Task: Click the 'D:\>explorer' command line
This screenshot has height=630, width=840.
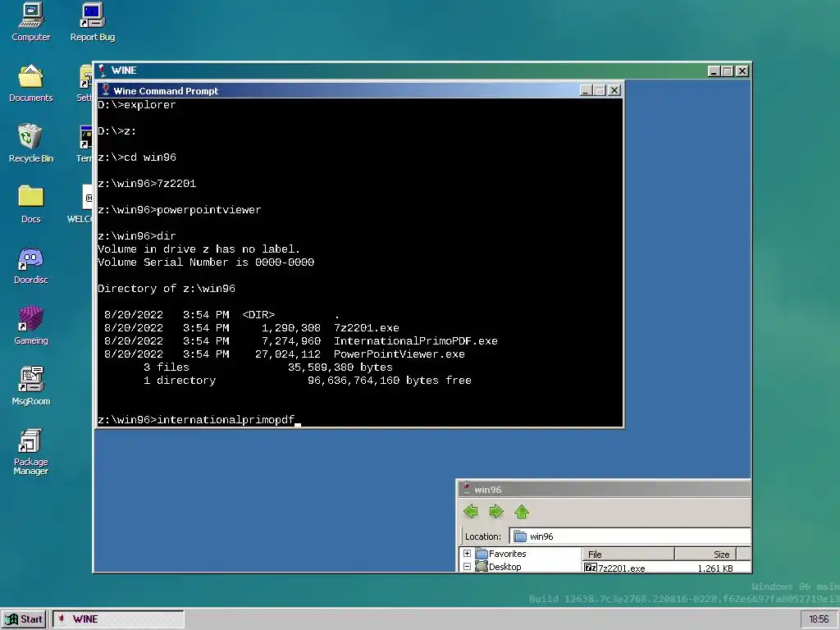Action: [x=137, y=105]
